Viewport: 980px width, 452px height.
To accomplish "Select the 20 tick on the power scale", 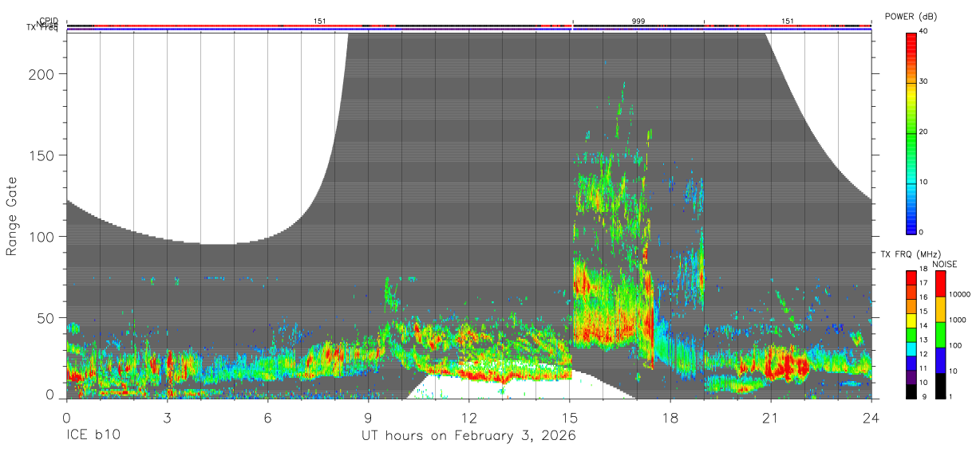I will (x=923, y=132).
